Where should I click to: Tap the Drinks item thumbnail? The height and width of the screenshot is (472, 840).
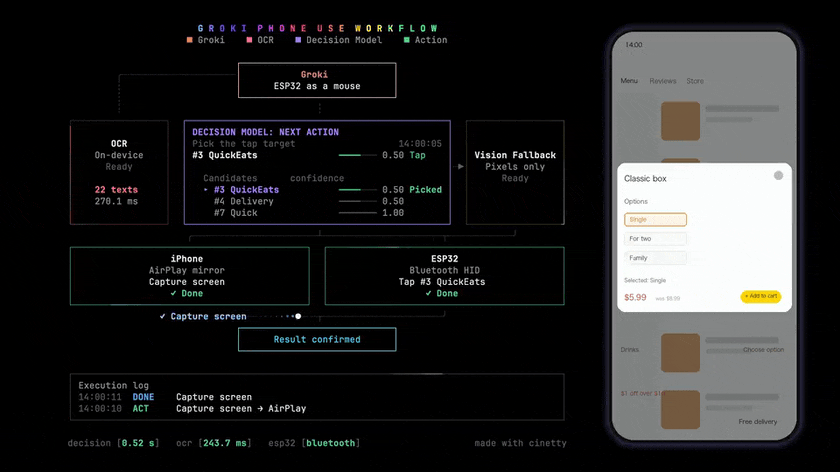click(680, 353)
